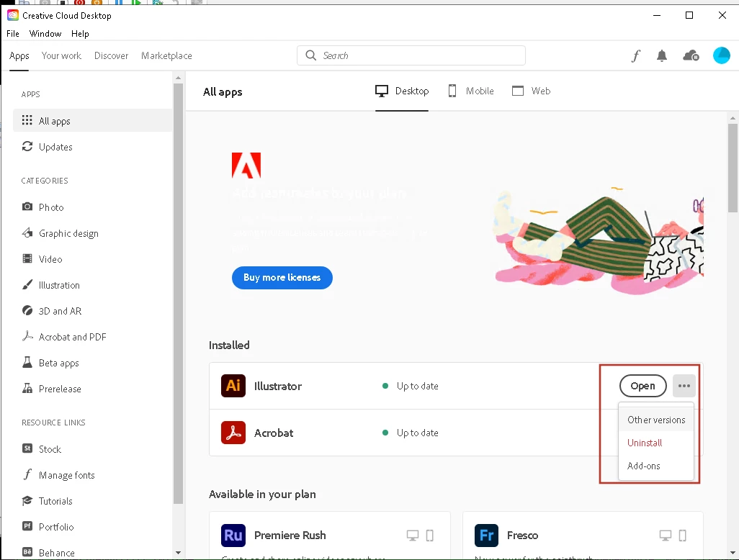Open the Help menu

80,33
